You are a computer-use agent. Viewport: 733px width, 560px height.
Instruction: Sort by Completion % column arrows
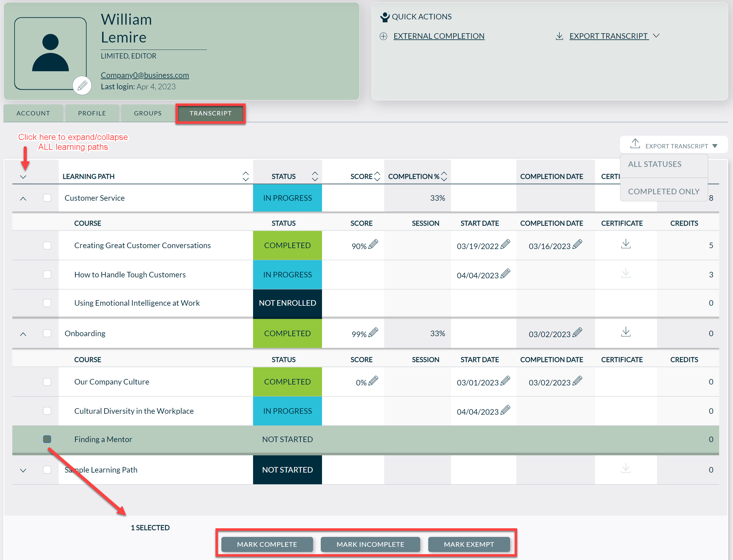point(444,176)
